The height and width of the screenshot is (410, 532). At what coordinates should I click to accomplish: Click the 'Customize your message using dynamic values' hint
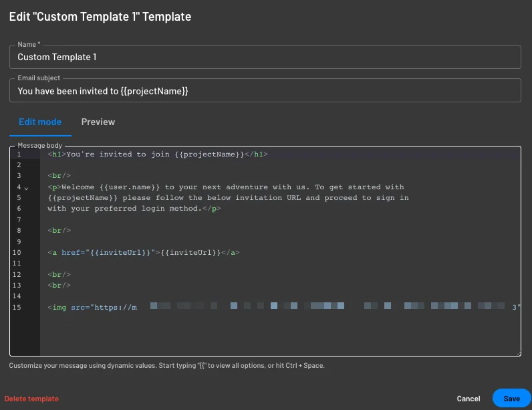166,366
